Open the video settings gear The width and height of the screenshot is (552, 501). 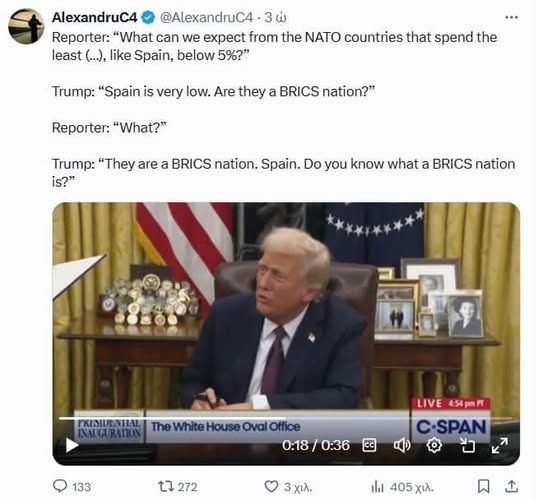[434, 445]
